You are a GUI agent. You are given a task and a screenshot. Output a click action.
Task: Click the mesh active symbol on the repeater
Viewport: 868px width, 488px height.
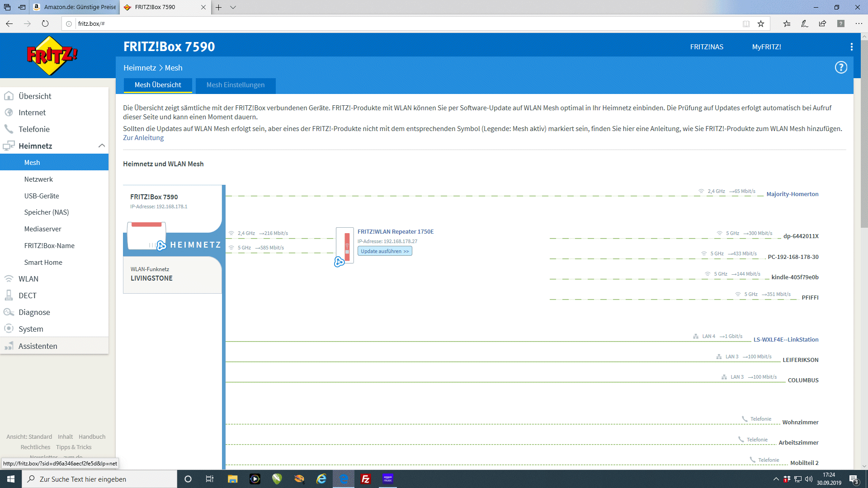339,262
